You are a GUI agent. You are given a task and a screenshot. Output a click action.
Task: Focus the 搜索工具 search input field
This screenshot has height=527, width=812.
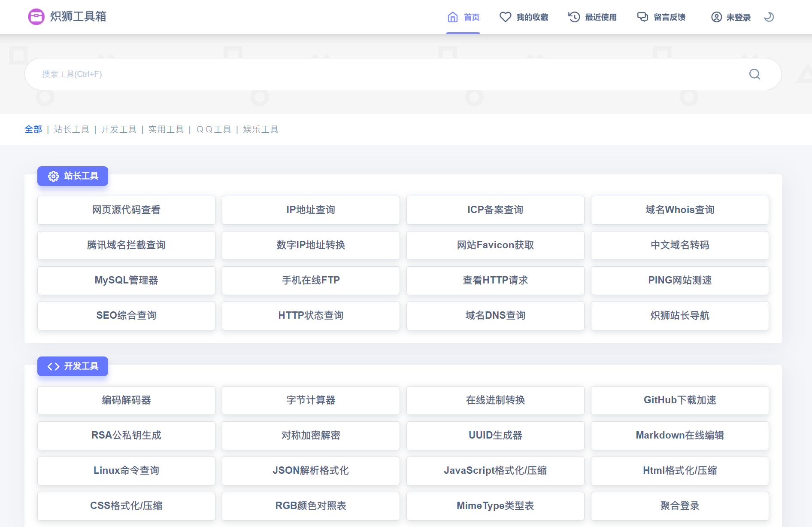[386, 74]
